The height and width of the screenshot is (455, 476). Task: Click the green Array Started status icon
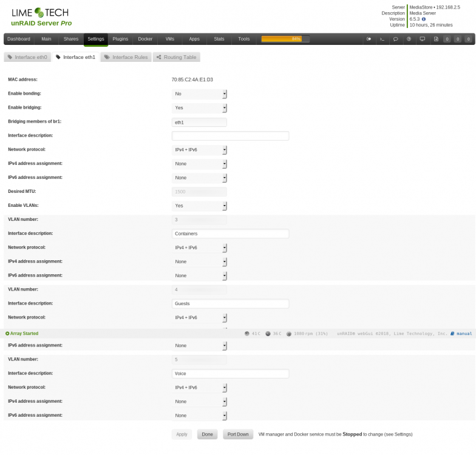pyautogui.click(x=7, y=334)
